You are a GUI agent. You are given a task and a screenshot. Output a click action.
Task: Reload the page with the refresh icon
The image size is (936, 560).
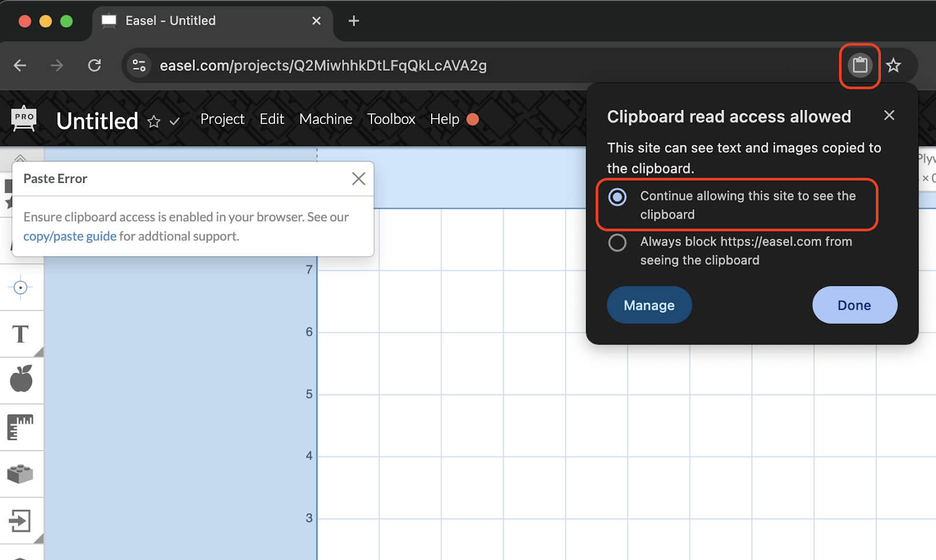tap(94, 65)
